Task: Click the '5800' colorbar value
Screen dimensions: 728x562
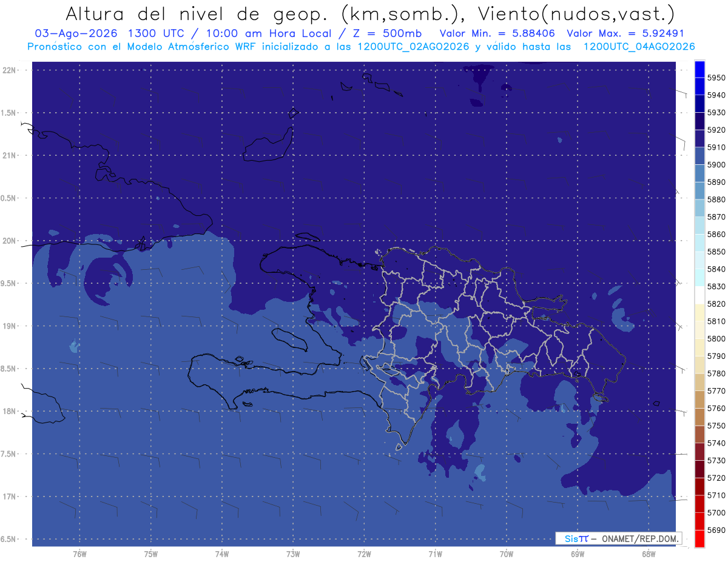Action: (716, 338)
